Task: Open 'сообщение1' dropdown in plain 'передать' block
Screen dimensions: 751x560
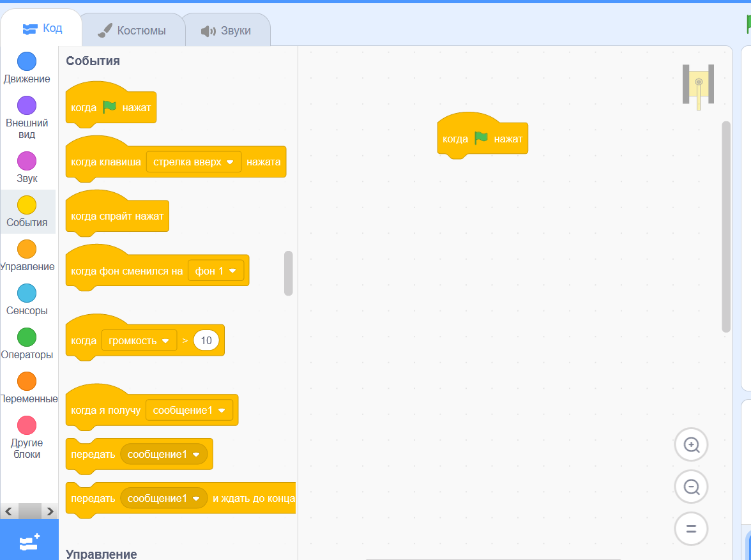Action: pos(163,454)
